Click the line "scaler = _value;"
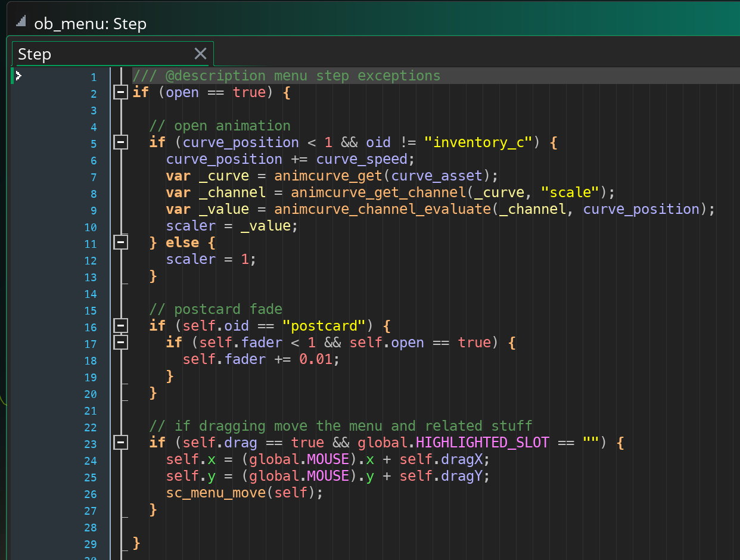This screenshot has height=560, width=740. [232, 226]
